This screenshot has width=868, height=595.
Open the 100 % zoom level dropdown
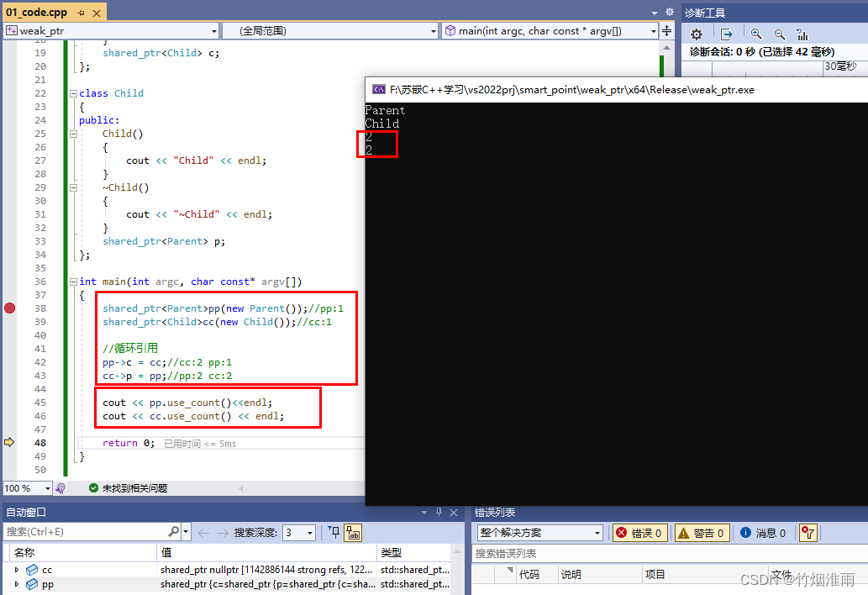pyautogui.click(x=48, y=488)
